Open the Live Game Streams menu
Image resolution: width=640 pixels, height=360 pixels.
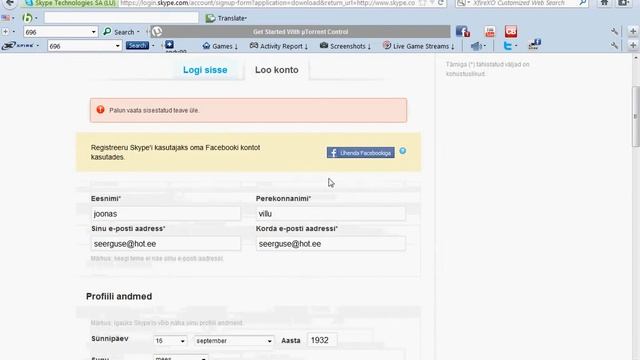tap(418, 46)
